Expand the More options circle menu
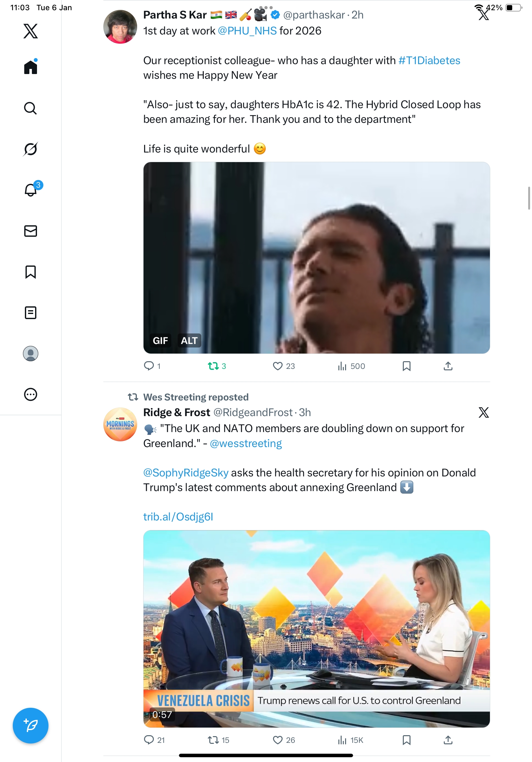This screenshot has width=532, height=762. pyautogui.click(x=31, y=395)
